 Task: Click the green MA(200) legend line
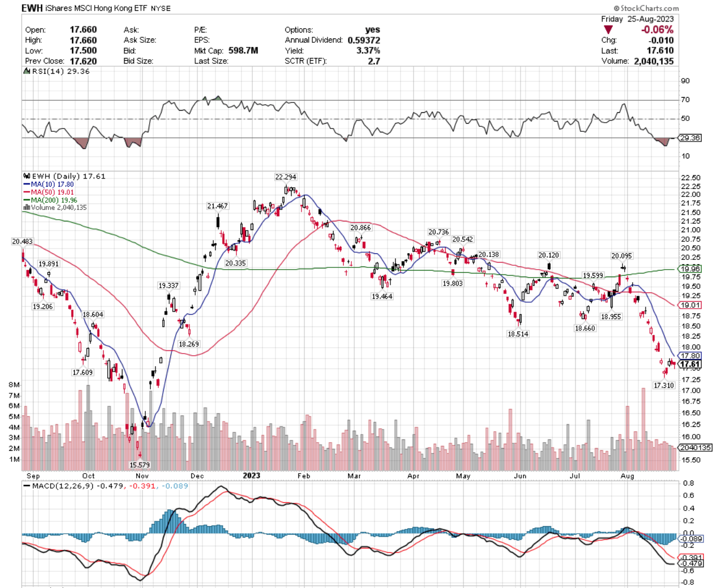(27, 200)
